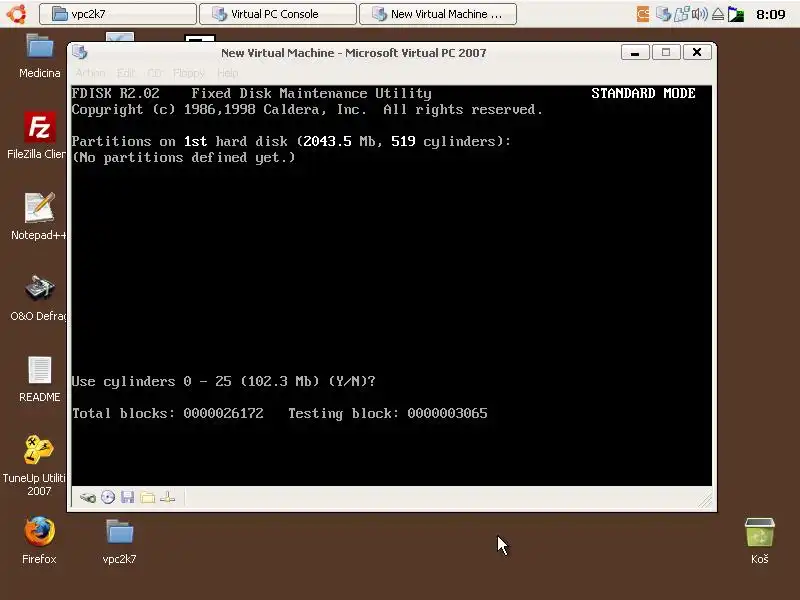
Task: Click the hard disk status icon
Action: (88, 497)
